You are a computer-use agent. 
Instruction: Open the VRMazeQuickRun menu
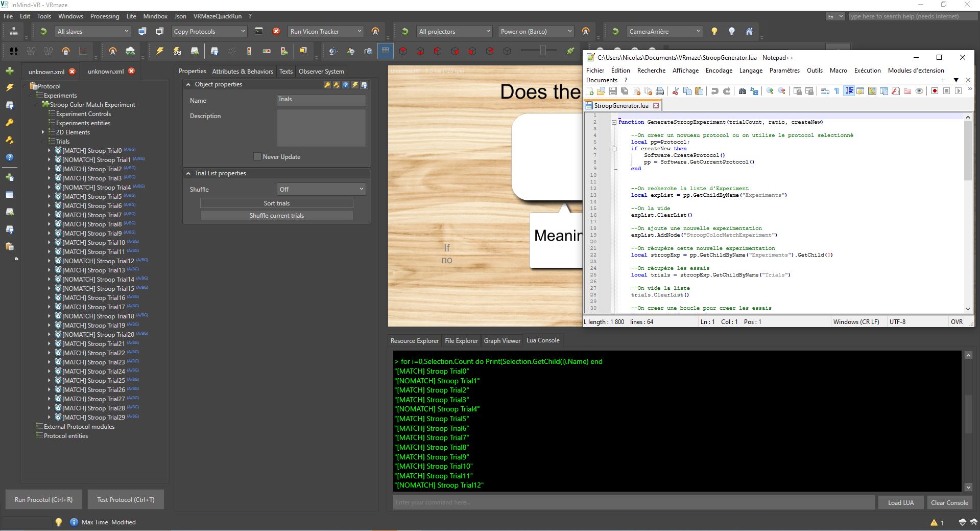(x=218, y=16)
